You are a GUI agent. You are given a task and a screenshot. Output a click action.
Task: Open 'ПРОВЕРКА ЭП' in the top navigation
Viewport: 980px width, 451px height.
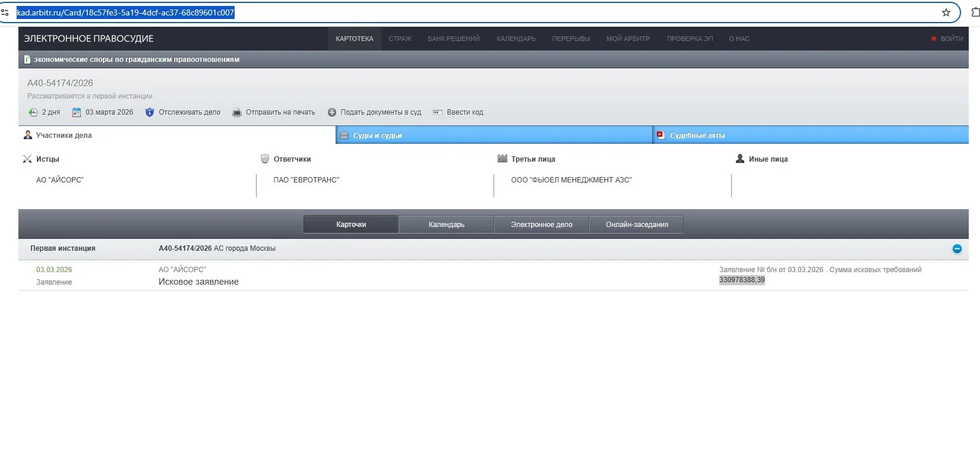coord(690,39)
